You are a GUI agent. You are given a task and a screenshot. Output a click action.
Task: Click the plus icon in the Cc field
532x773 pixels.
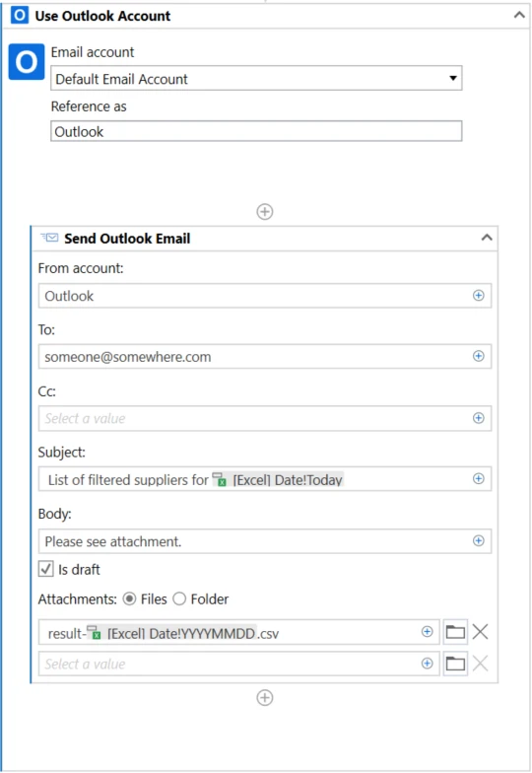(x=479, y=418)
